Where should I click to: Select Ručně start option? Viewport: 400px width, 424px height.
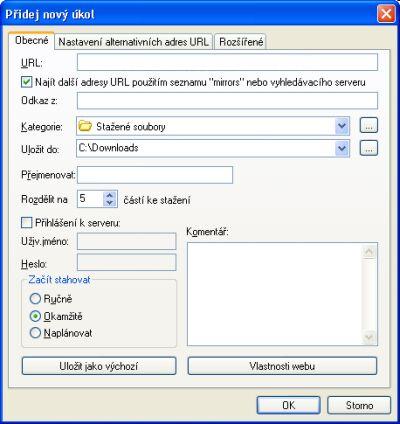35,298
